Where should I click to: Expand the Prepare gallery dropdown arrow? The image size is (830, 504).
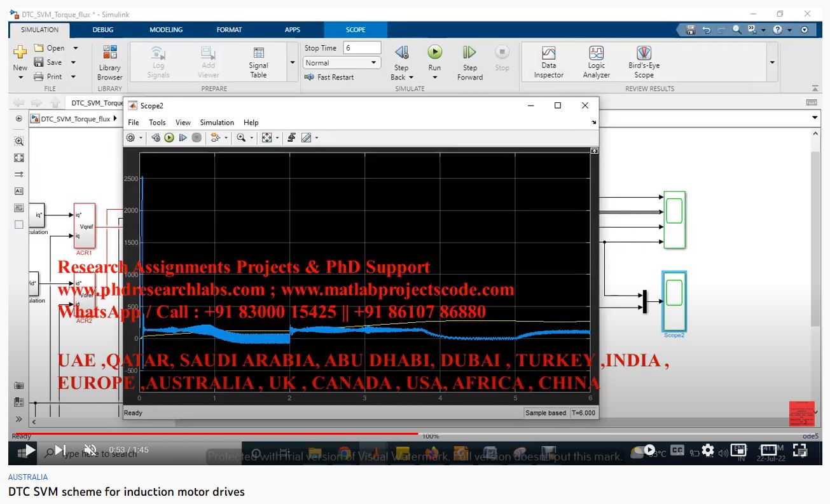(293, 62)
